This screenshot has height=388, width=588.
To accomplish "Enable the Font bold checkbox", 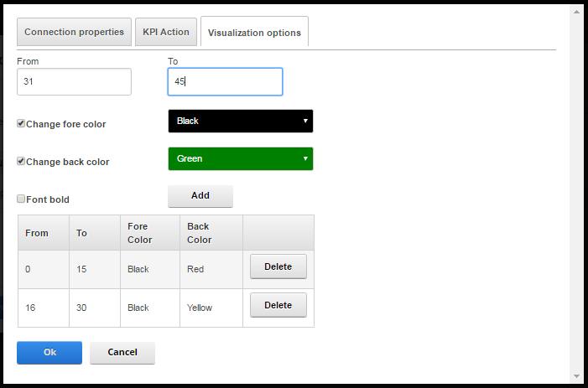I will click(x=21, y=199).
